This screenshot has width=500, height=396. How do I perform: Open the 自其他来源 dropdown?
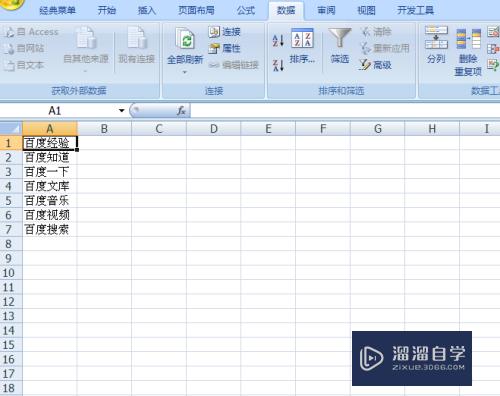point(86,49)
